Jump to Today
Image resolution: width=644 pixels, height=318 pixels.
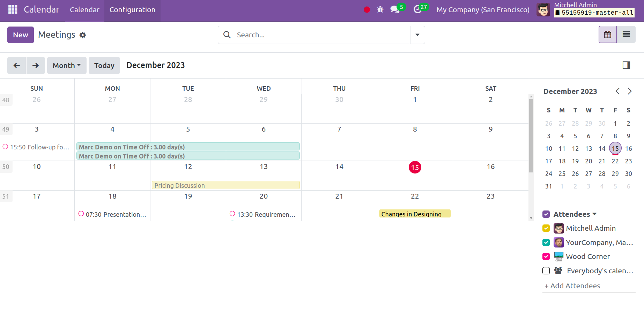[x=104, y=66]
